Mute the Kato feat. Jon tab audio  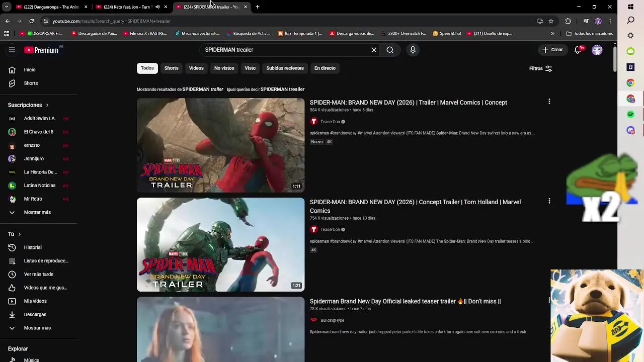157,7
